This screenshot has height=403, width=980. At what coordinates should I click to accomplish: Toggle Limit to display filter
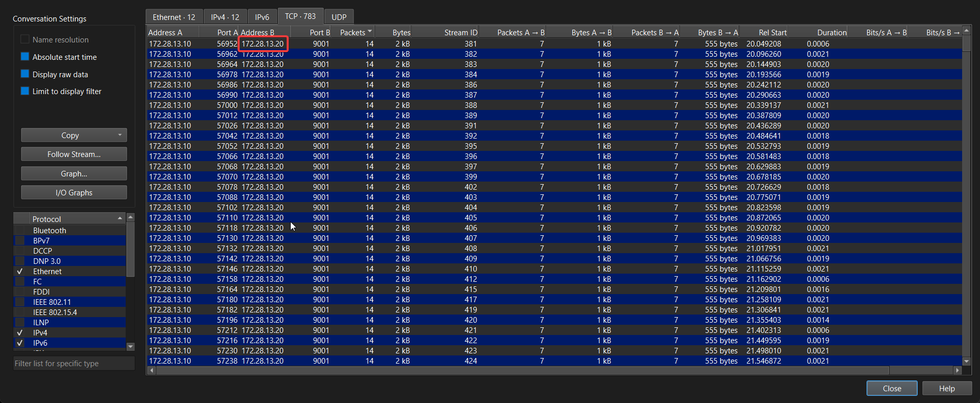click(25, 91)
